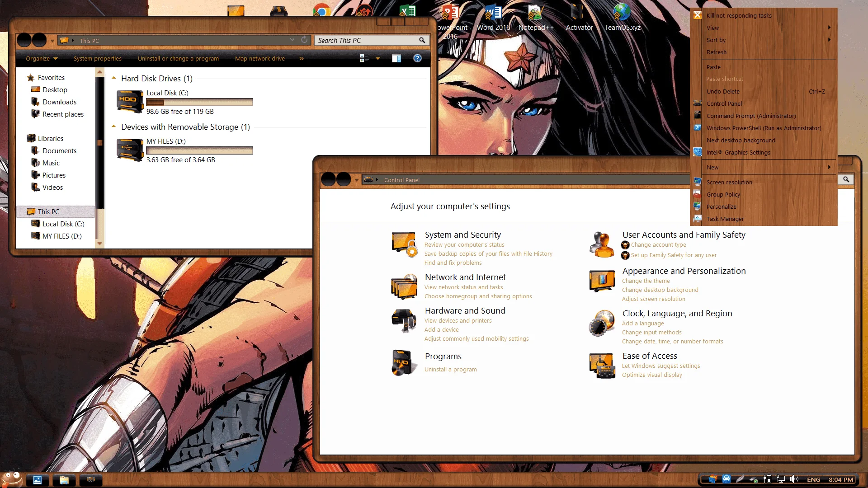Collapse the Devices with Removable Storage group
The width and height of the screenshot is (868, 488).
click(x=114, y=127)
